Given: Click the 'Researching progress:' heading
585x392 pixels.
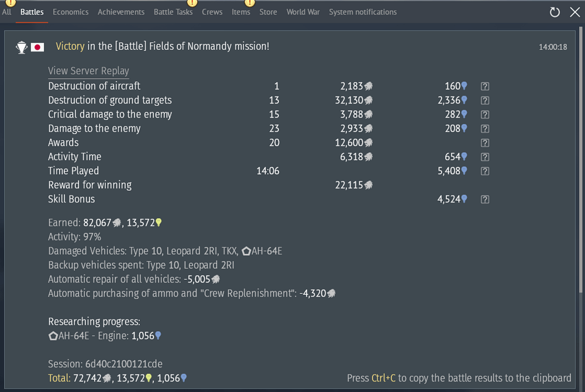Looking at the screenshot, I should tap(94, 322).
